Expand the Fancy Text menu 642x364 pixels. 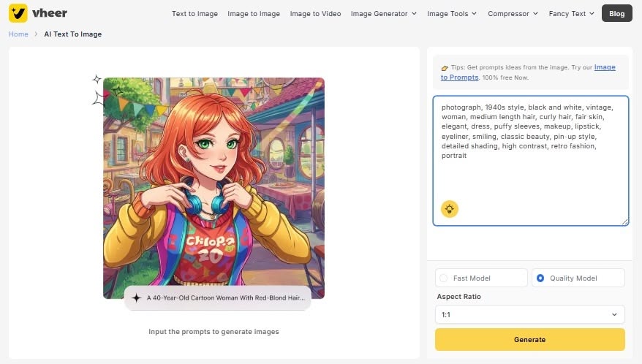572,13
